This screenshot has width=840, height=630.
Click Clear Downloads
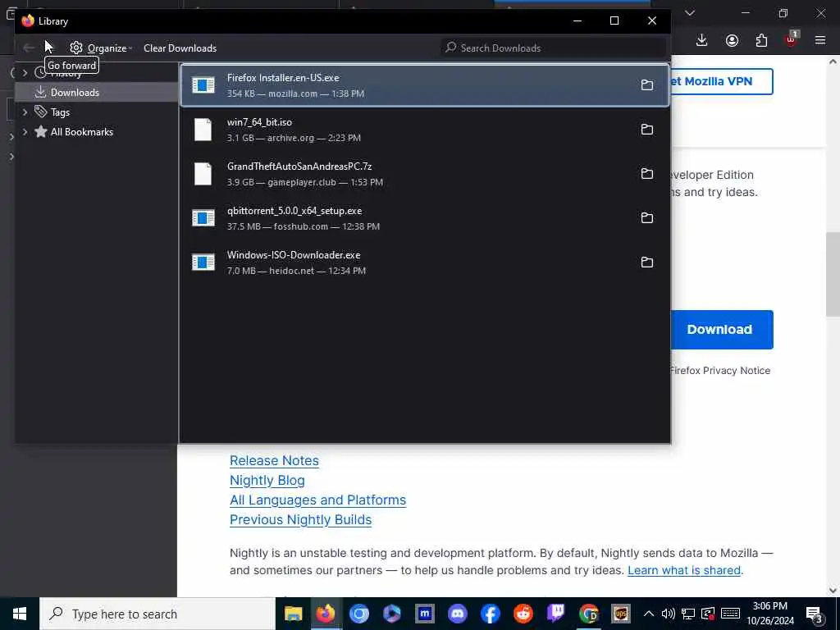coord(180,48)
